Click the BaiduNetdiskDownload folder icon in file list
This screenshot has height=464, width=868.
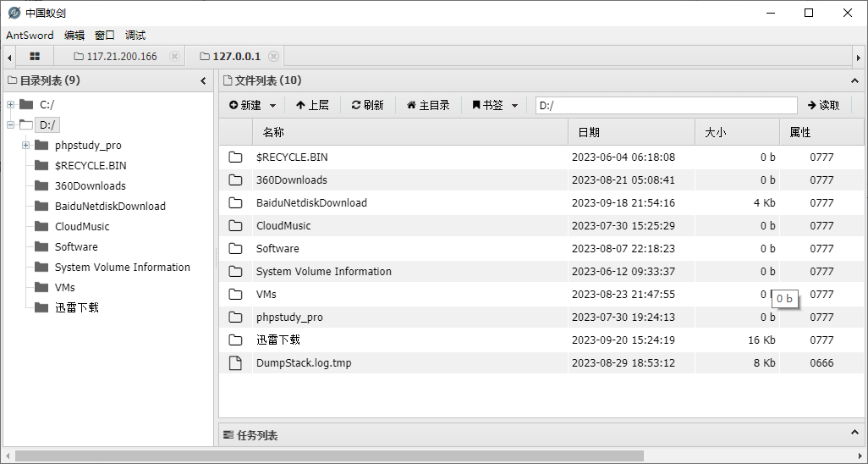pyautogui.click(x=236, y=203)
